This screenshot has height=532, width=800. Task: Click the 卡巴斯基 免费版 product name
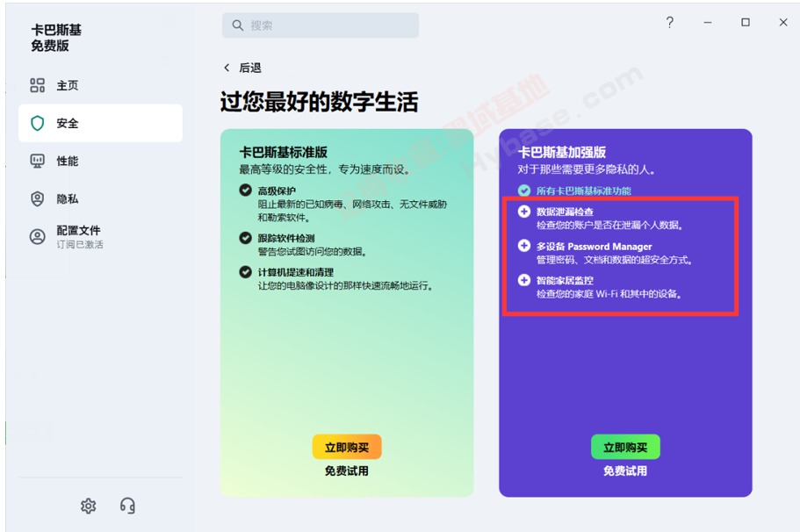(x=56, y=38)
